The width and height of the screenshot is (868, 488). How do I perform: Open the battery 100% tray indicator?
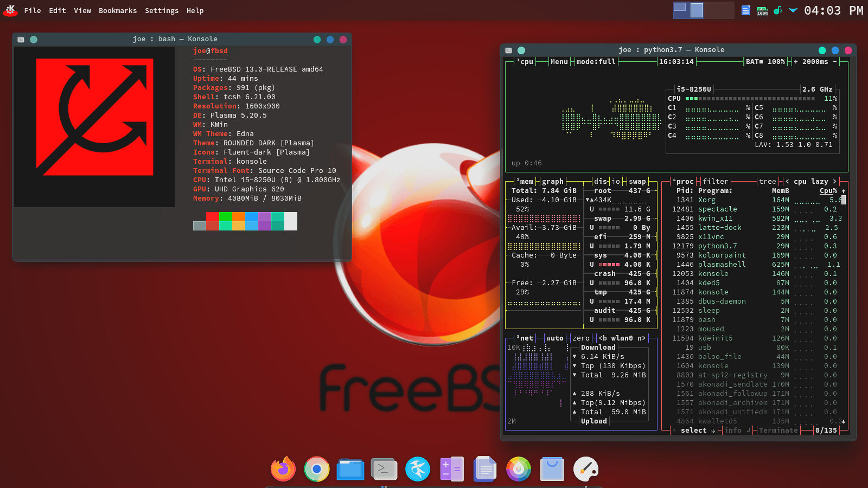pyautogui.click(x=762, y=10)
